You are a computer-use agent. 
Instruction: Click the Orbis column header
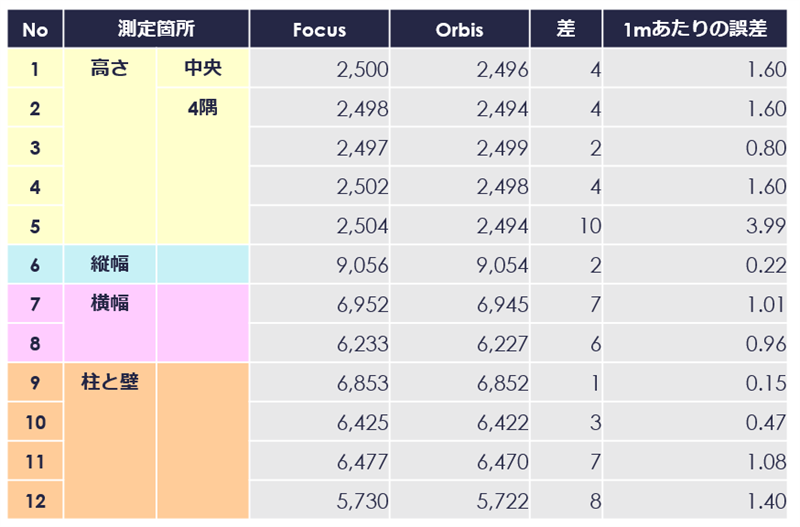point(459,29)
